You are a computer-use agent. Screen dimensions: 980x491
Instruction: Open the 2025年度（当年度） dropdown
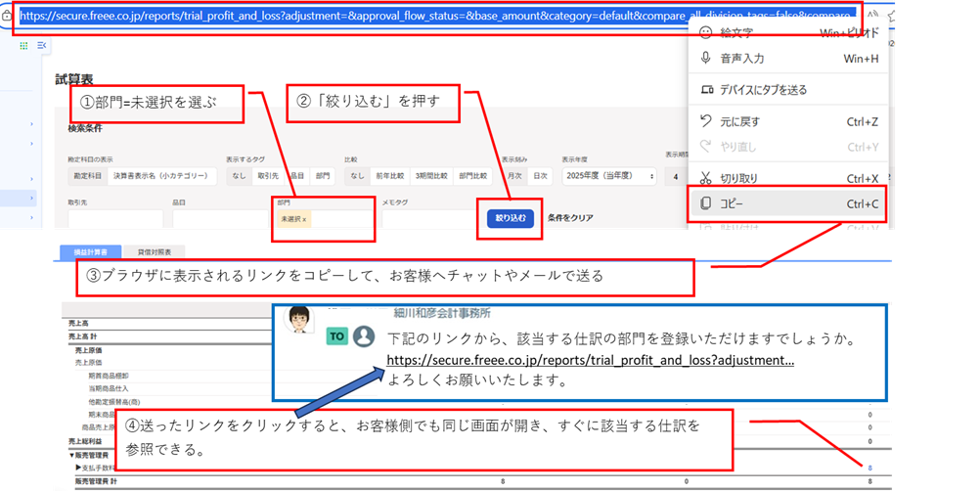point(607,176)
